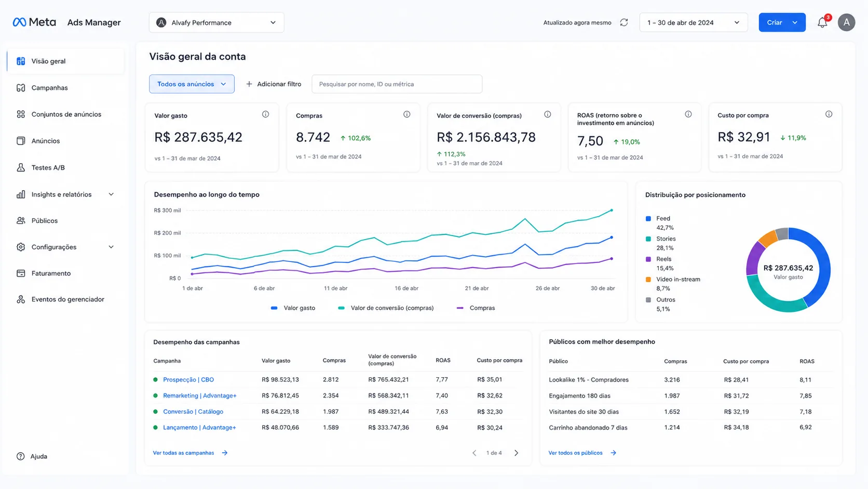Refresh the dashboard data
The height and width of the screenshot is (489, 868).
[x=624, y=22]
